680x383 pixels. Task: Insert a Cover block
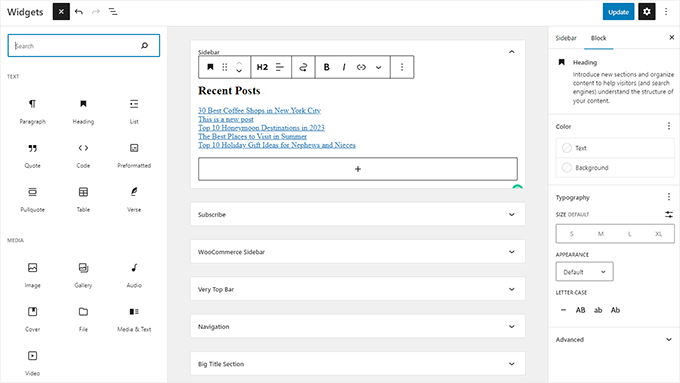(33, 319)
